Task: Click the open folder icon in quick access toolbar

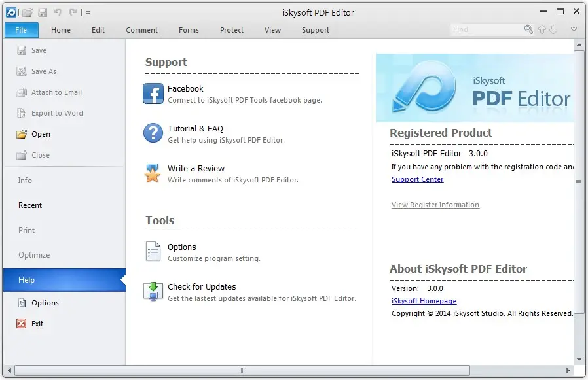Action: (x=28, y=12)
